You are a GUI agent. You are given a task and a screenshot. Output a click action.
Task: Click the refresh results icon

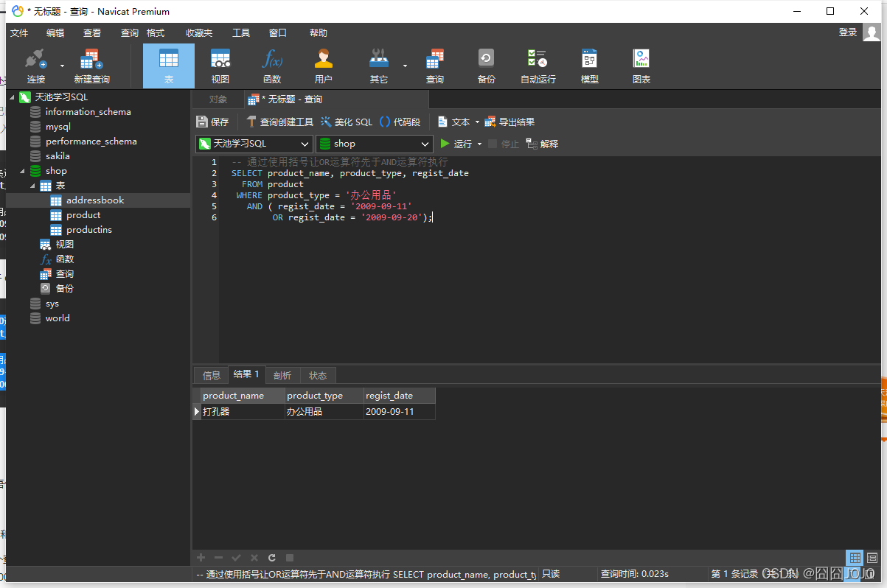coord(272,558)
